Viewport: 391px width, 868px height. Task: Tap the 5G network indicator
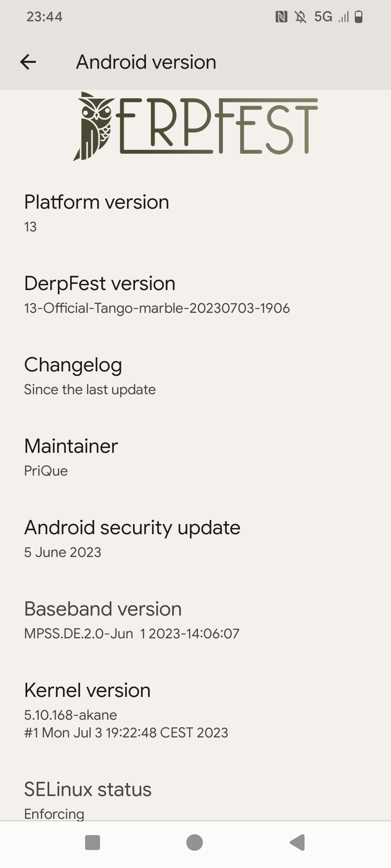(323, 17)
